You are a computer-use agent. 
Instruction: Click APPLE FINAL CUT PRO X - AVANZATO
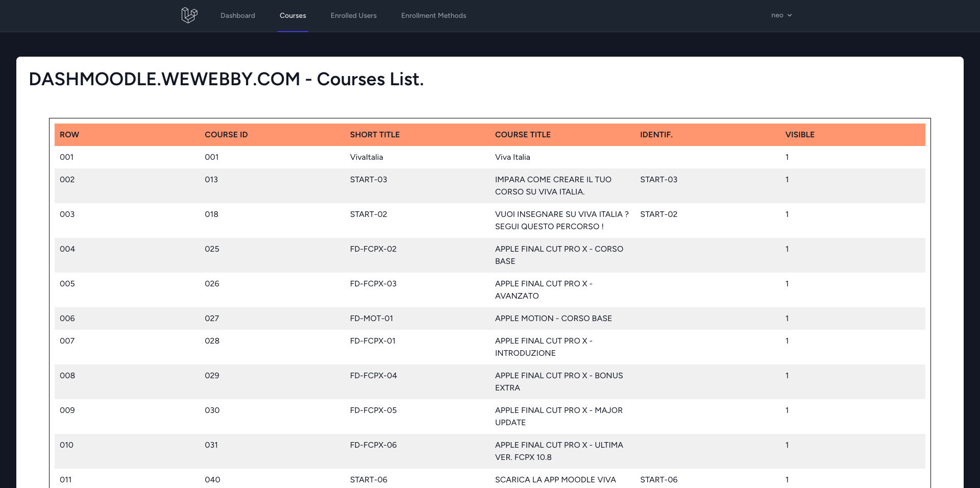point(544,290)
